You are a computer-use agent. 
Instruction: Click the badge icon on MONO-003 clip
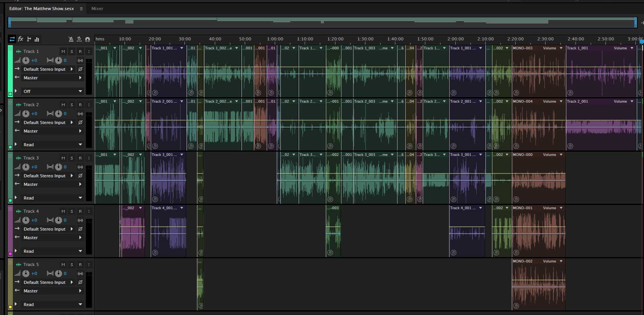tap(516, 93)
